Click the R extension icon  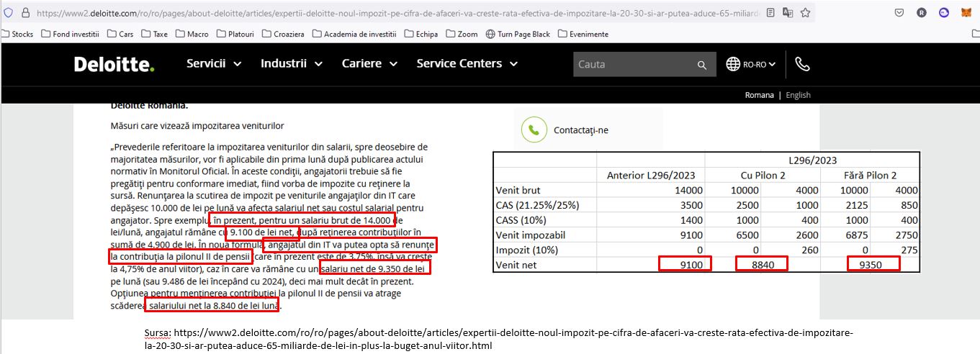click(x=922, y=12)
